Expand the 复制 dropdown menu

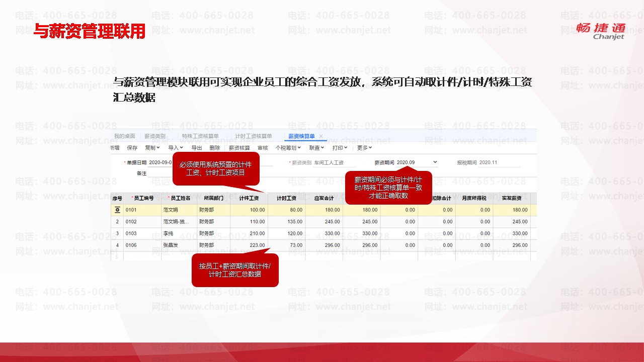click(152, 148)
